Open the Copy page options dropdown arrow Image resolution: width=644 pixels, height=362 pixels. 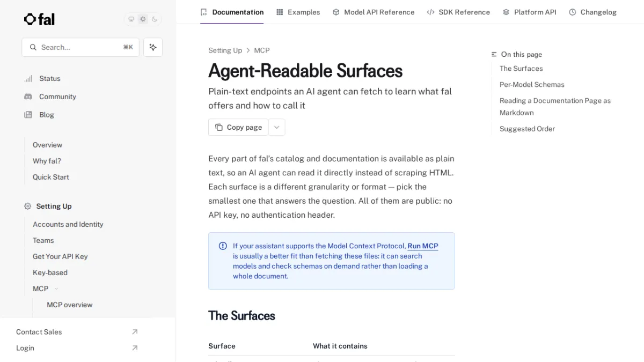pos(277,127)
